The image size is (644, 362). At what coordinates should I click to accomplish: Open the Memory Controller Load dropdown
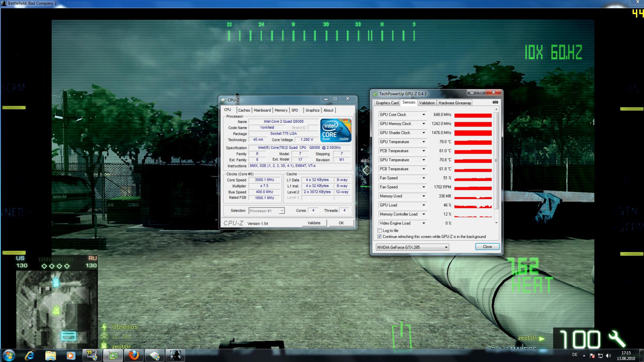(424, 214)
